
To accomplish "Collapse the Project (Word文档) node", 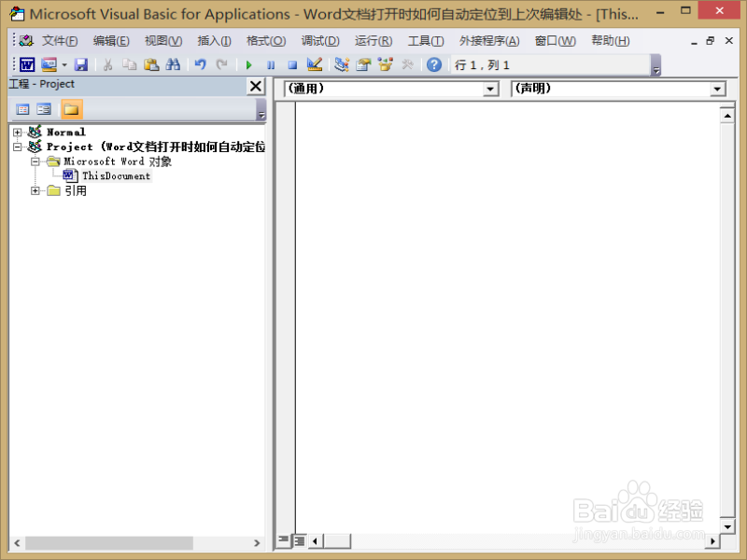I will (x=17, y=147).
